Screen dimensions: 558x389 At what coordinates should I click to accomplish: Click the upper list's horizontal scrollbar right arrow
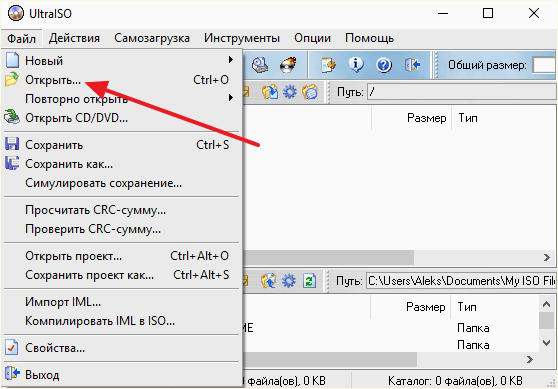547,257
